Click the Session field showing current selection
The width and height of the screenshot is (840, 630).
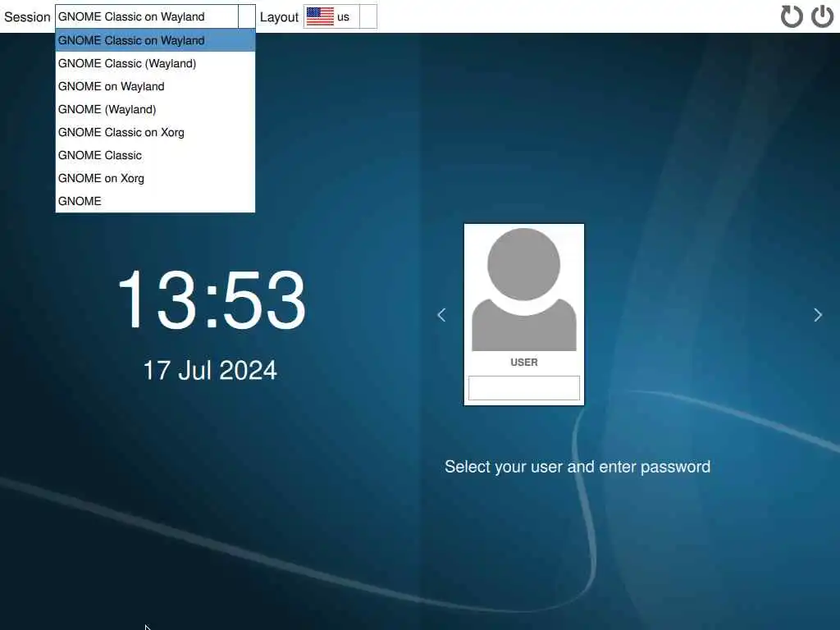point(147,16)
